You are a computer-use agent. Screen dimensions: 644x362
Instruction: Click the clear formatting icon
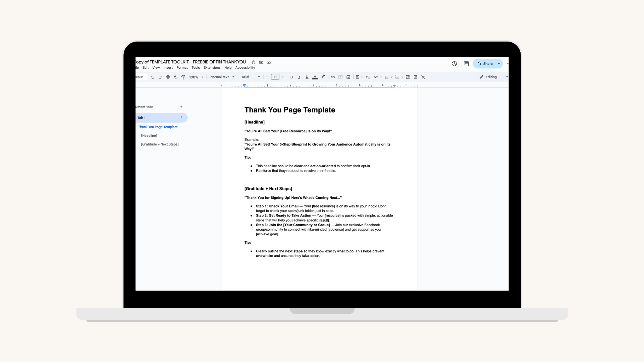coord(423,77)
